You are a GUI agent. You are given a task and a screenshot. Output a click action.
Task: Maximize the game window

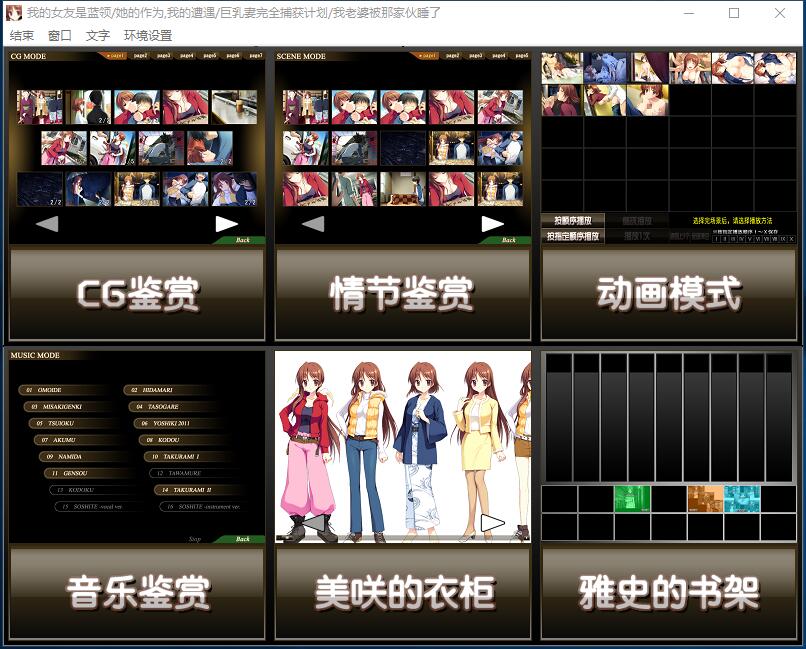(x=734, y=13)
